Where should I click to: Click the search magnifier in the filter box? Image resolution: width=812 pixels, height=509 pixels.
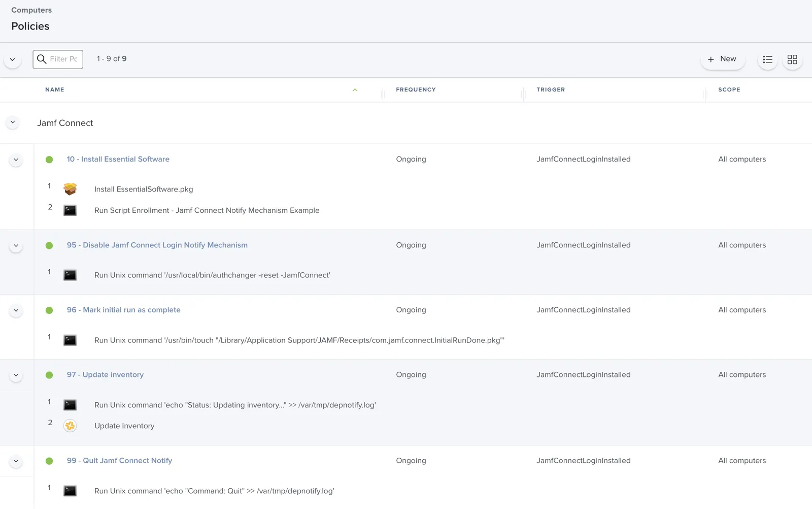[42, 59]
